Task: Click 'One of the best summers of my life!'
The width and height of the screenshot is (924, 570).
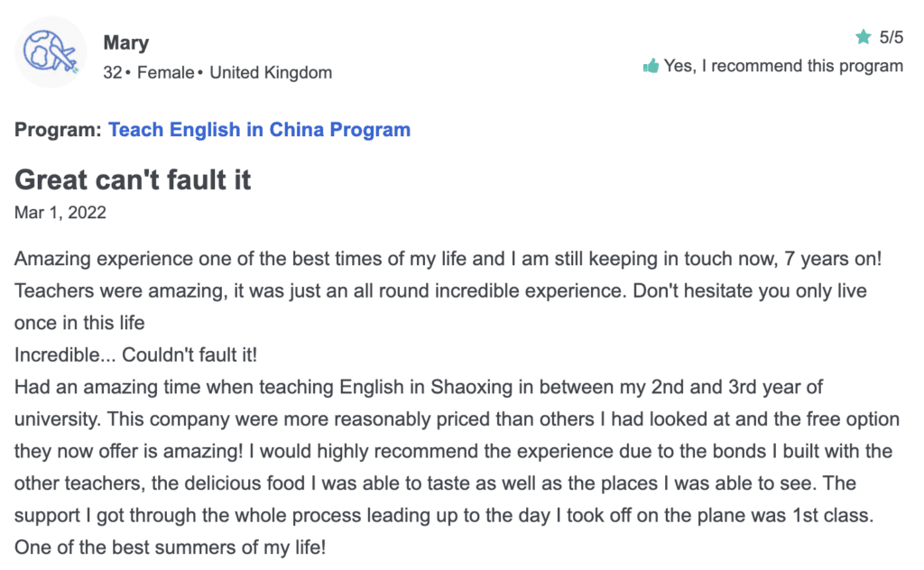Action: [x=170, y=547]
